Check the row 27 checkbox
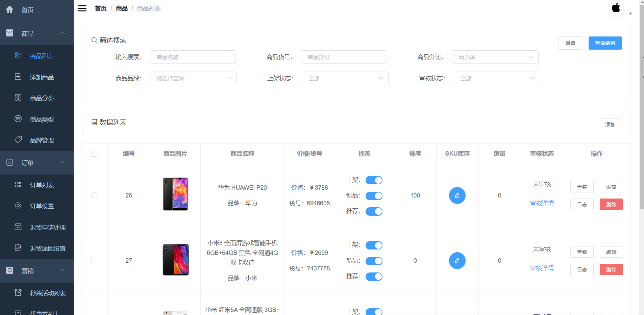 [x=94, y=261]
